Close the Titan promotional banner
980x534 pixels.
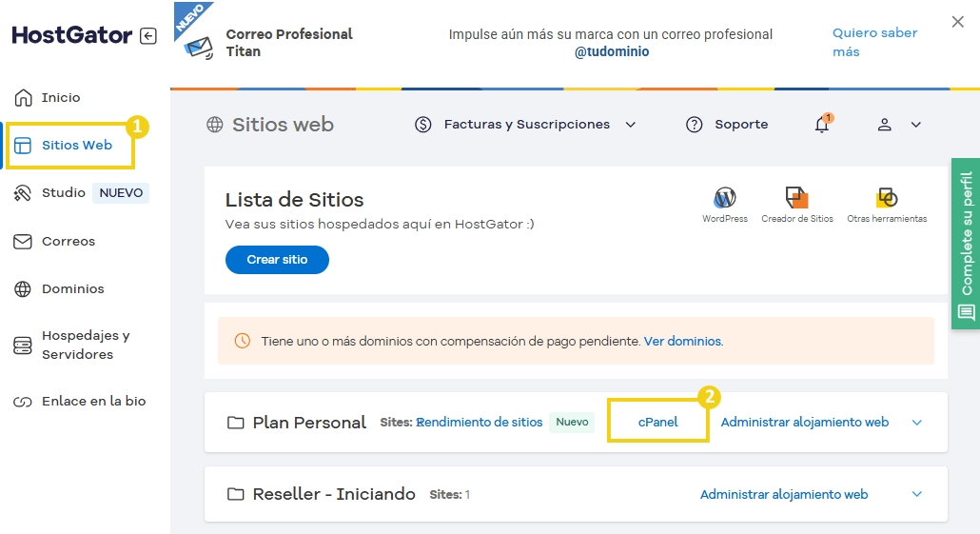[957, 22]
